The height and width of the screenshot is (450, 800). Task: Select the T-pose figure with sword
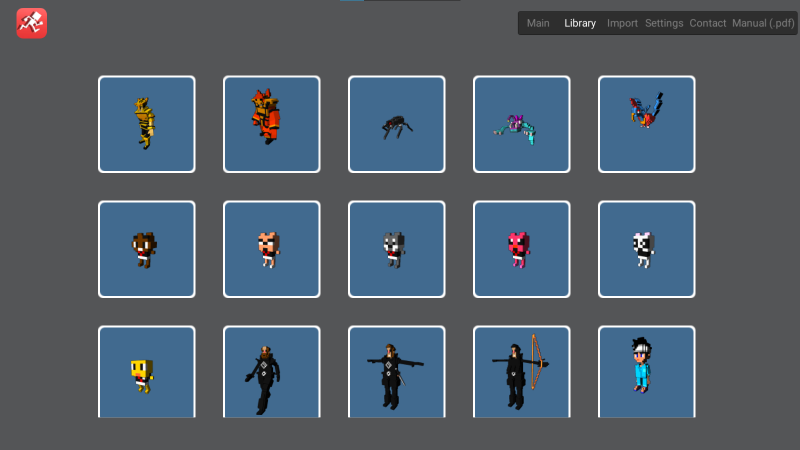(x=396, y=372)
